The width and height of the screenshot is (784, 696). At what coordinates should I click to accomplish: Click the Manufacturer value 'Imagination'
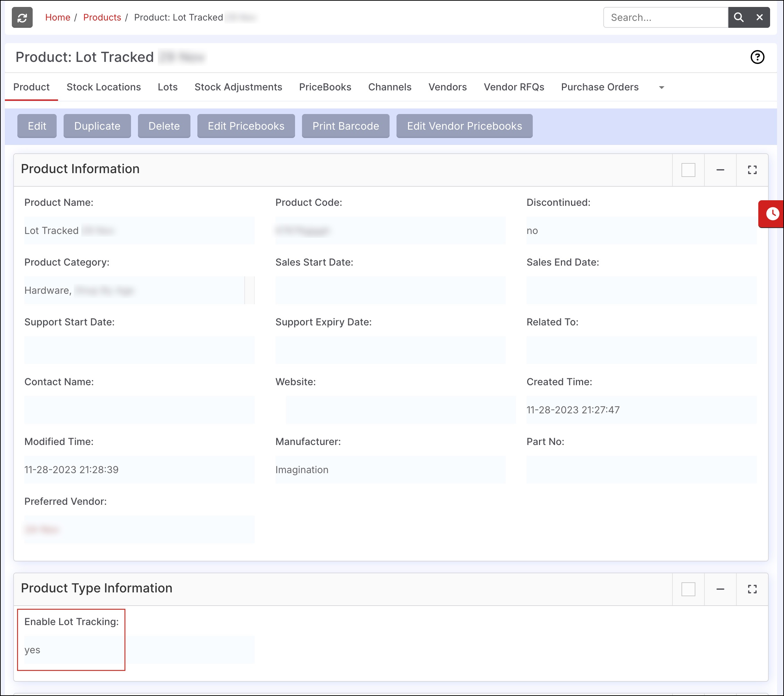[302, 470]
